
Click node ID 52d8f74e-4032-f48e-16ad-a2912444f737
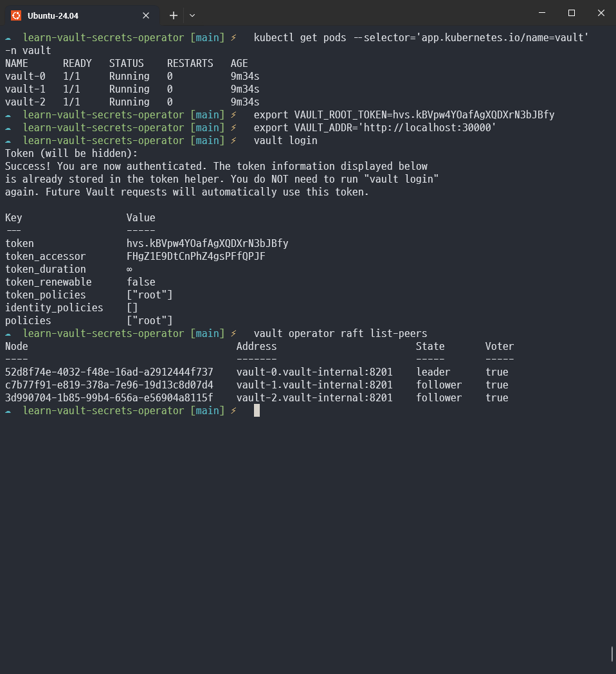tap(109, 372)
